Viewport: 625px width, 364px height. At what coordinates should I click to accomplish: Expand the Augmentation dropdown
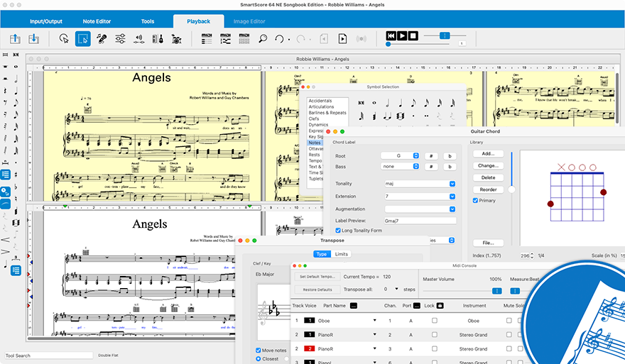[452, 209]
